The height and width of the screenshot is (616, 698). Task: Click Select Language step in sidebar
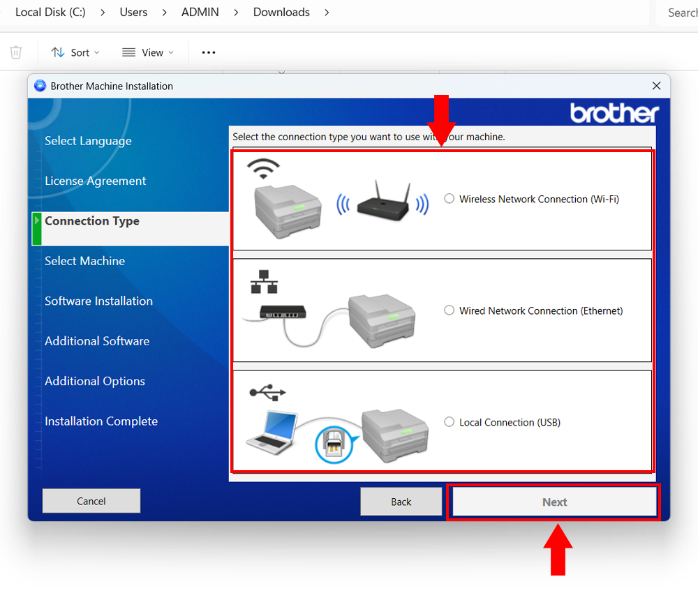(x=88, y=141)
